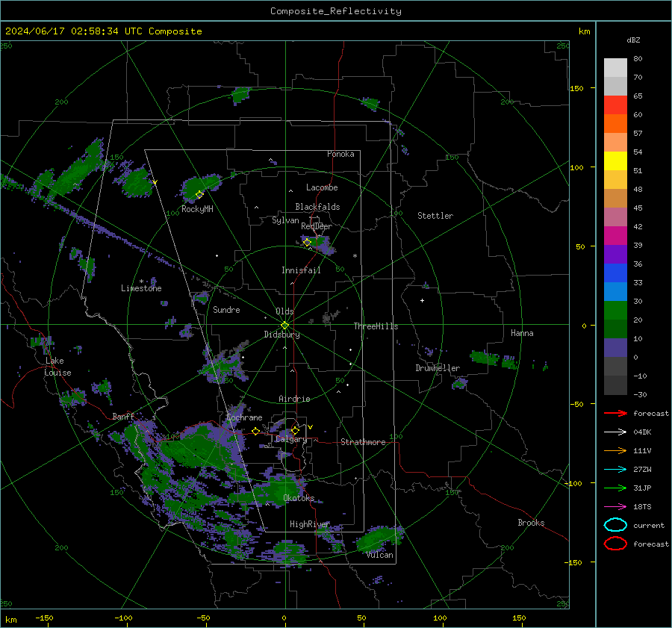
Task: Click the Innisfail label
Action: pyautogui.click(x=301, y=270)
